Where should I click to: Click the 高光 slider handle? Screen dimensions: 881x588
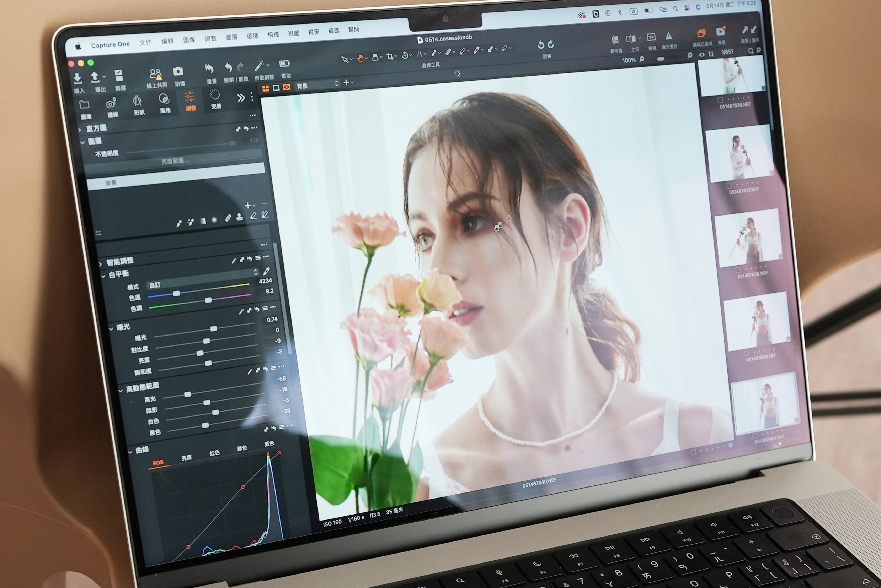coord(188,394)
